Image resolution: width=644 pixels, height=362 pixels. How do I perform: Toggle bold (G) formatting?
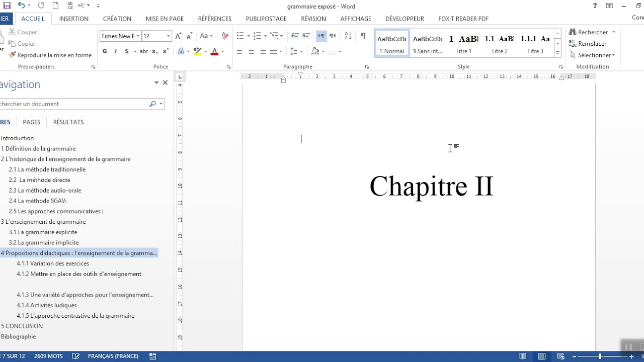[105, 51]
